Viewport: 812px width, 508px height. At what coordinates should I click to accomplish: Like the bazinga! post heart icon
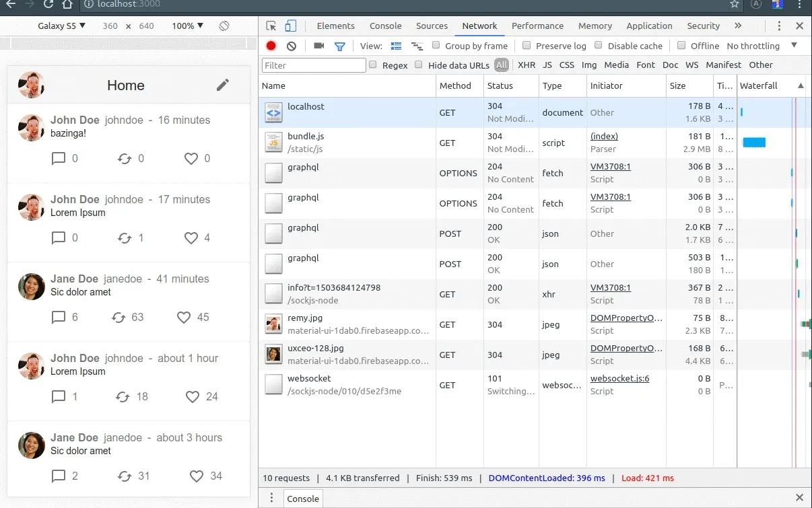pos(191,159)
